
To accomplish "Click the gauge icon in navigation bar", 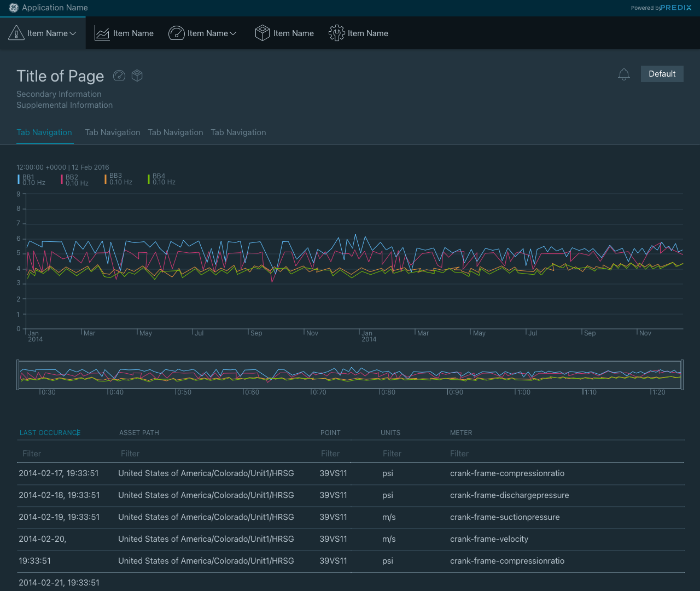I will click(x=176, y=33).
